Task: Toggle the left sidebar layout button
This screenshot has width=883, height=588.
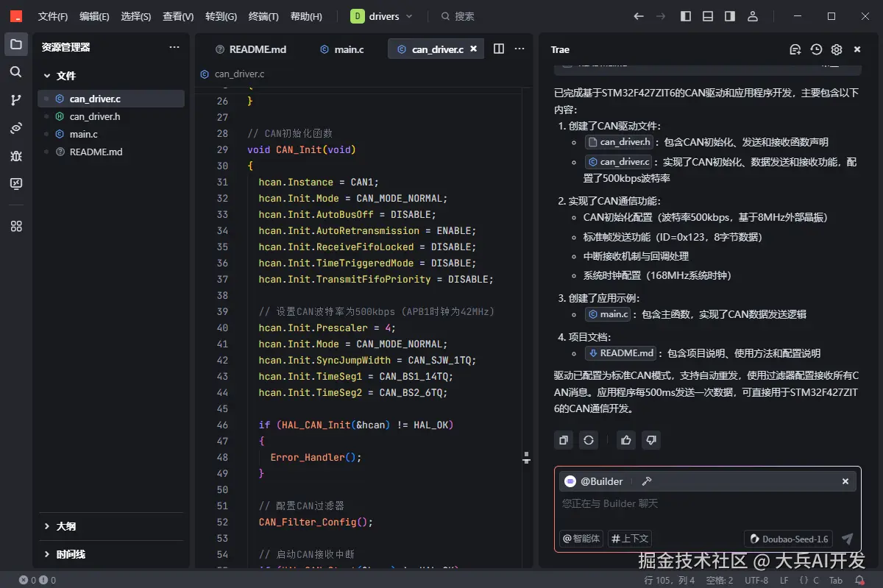Action: click(686, 16)
